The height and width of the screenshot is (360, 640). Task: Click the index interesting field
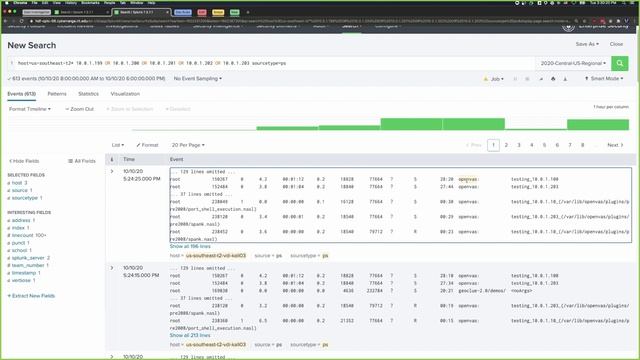pos(18,228)
